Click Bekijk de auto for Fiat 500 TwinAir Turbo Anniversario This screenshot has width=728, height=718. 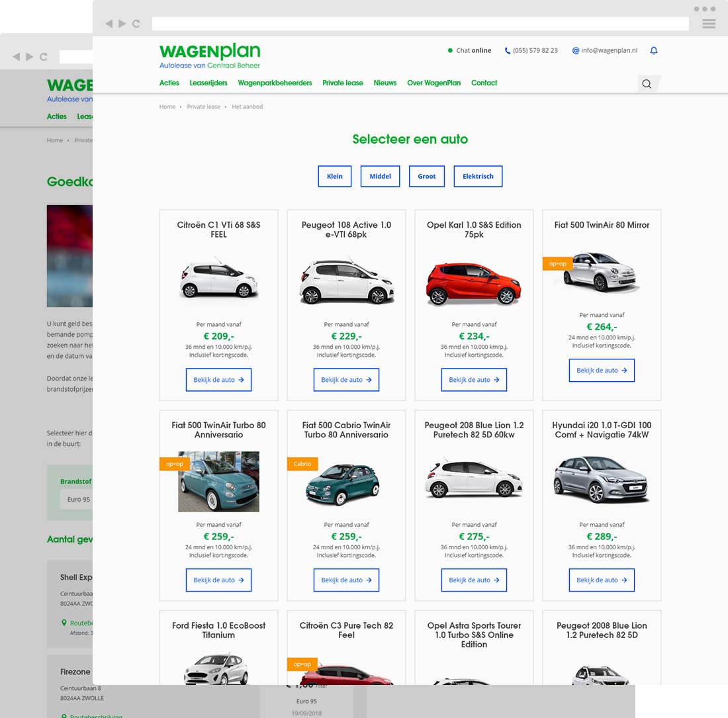point(218,580)
